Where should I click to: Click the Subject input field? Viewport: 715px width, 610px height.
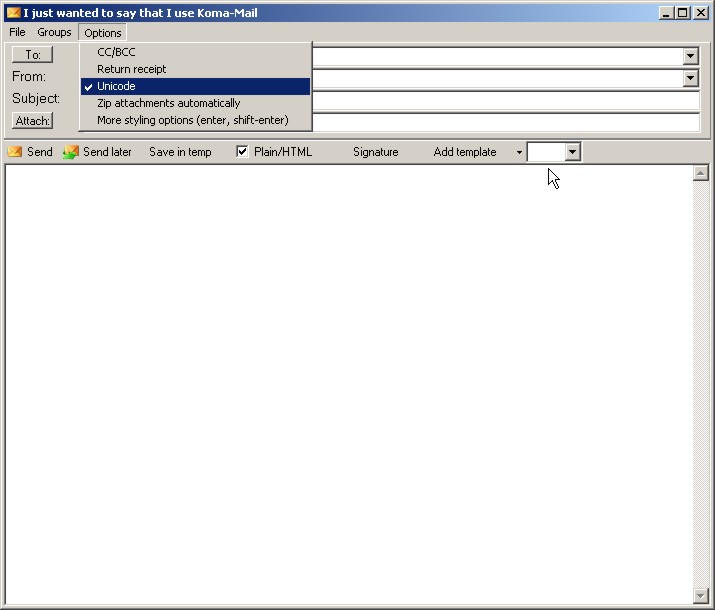(505, 101)
